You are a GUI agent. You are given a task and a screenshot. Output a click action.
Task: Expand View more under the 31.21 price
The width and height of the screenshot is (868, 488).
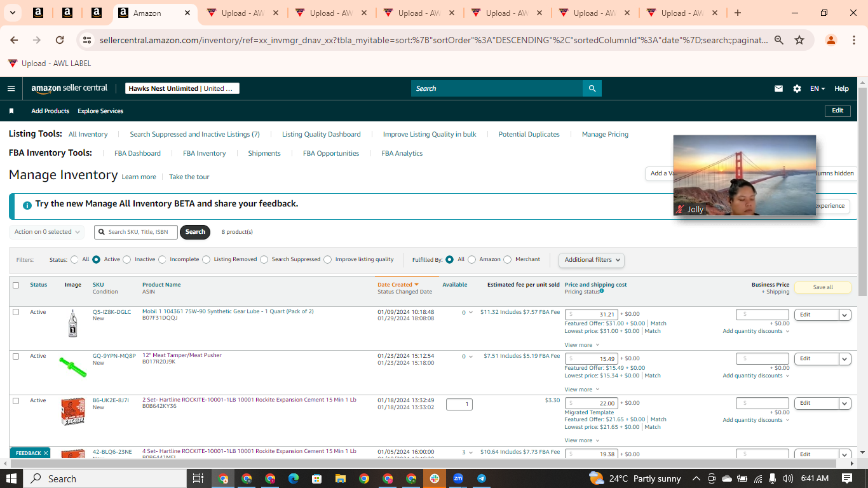(x=581, y=345)
